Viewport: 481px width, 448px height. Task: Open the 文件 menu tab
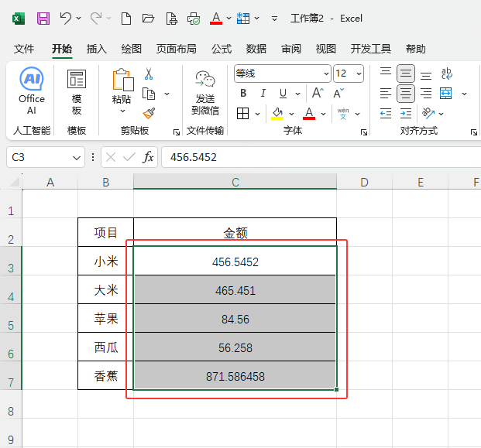click(23, 49)
